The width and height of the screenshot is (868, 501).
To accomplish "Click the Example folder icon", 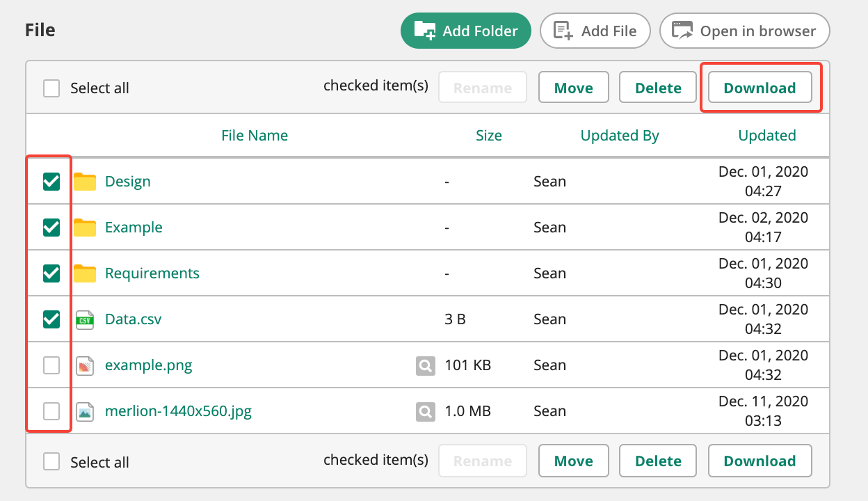I will 85,228.
